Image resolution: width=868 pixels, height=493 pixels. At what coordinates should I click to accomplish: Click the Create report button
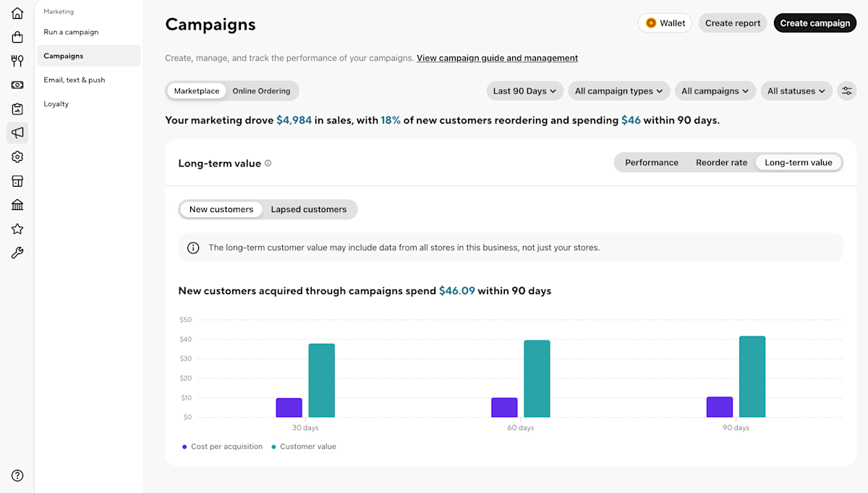click(733, 23)
